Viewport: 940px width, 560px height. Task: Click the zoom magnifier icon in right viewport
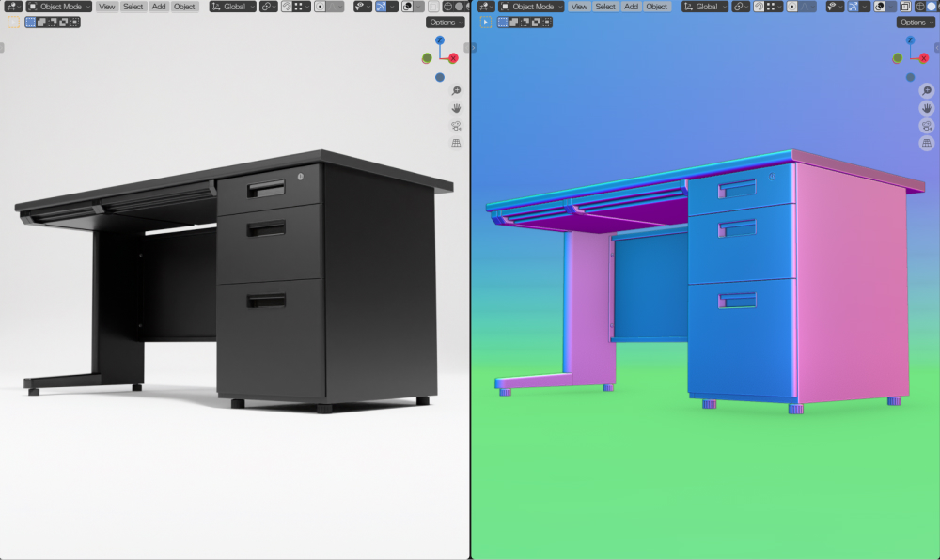(926, 90)
